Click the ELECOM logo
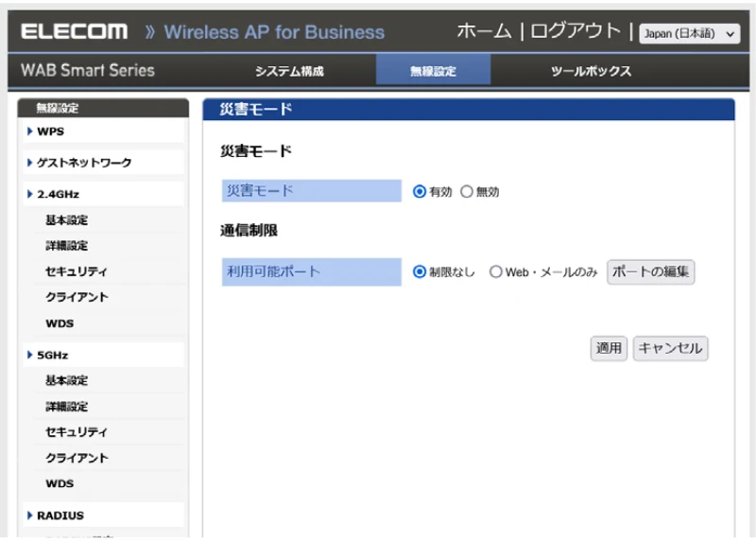 pos(75,32)
